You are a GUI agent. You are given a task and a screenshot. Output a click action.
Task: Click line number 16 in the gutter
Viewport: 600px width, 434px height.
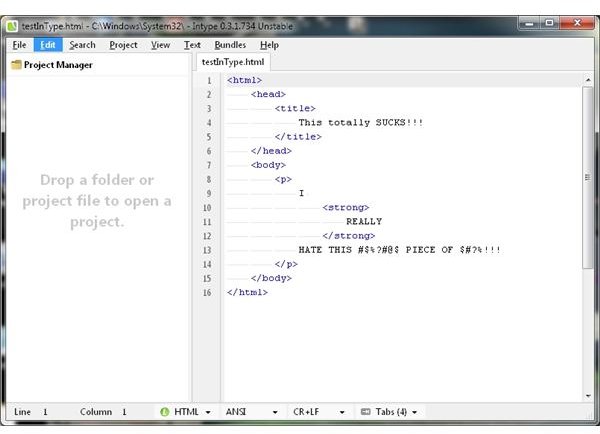tap(207, 293)
